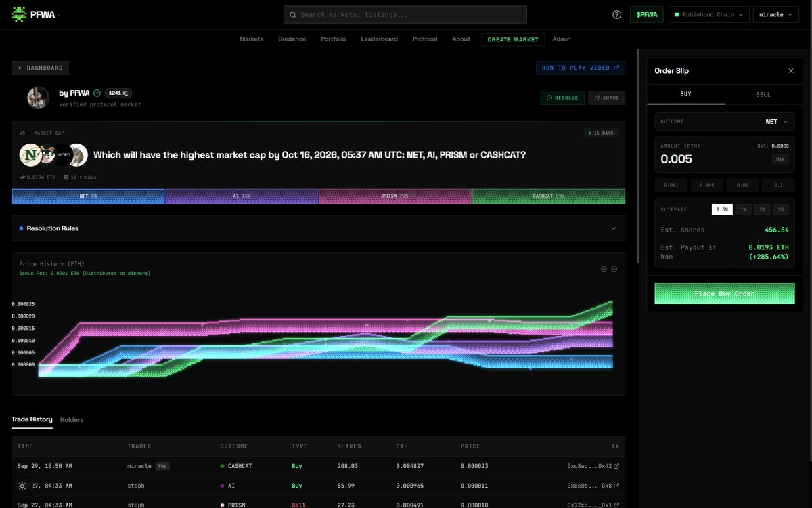Focus the search markets input field

(405, 14)
